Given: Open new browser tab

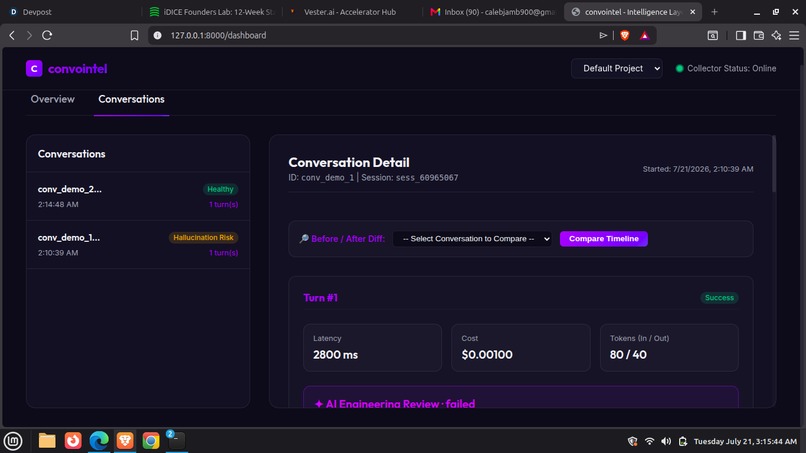Looking at the screenshot, I should tap(714, 12).
